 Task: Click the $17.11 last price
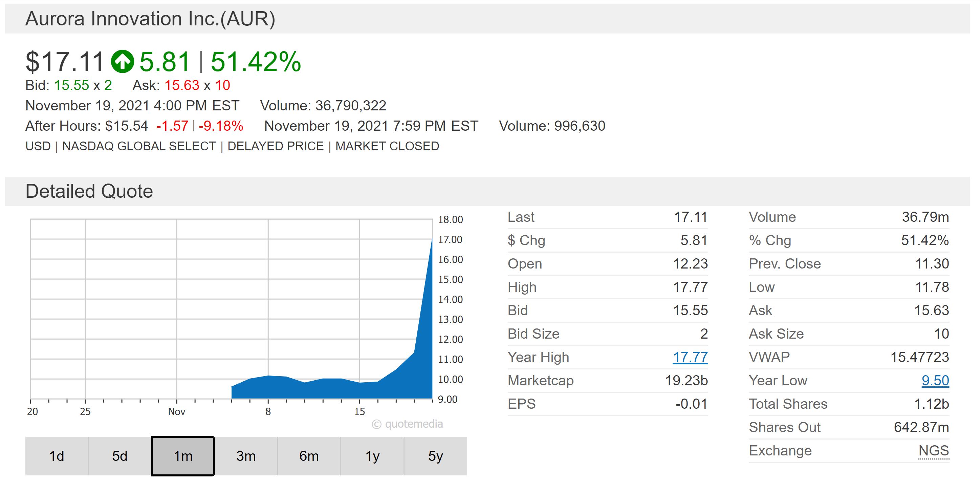click(x=65, y=62)
